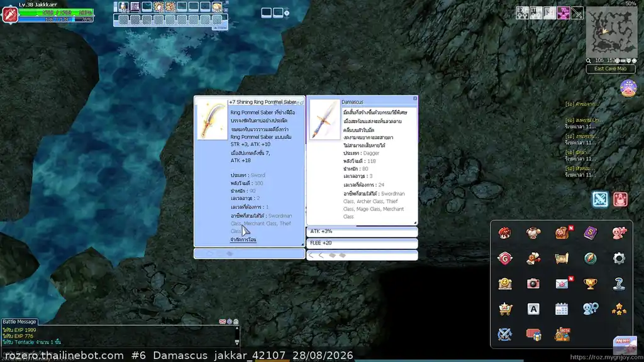Click the red envelope icon on chat bar
Viewport: 644px width, 362px height.
tap(222, 322)
